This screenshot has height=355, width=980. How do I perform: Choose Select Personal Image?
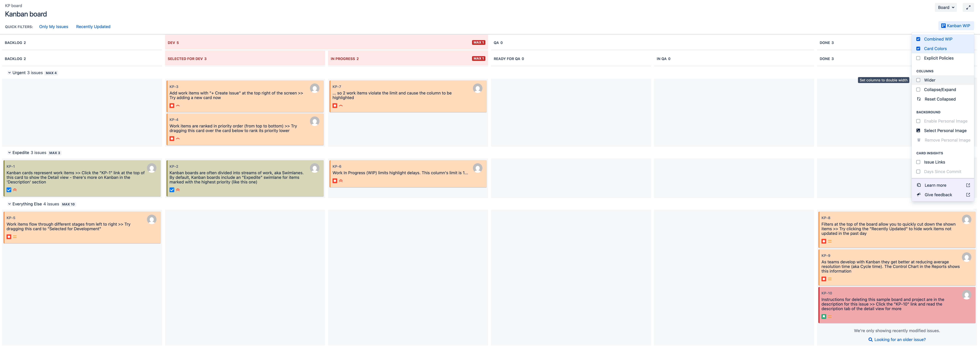pos(943,131)
